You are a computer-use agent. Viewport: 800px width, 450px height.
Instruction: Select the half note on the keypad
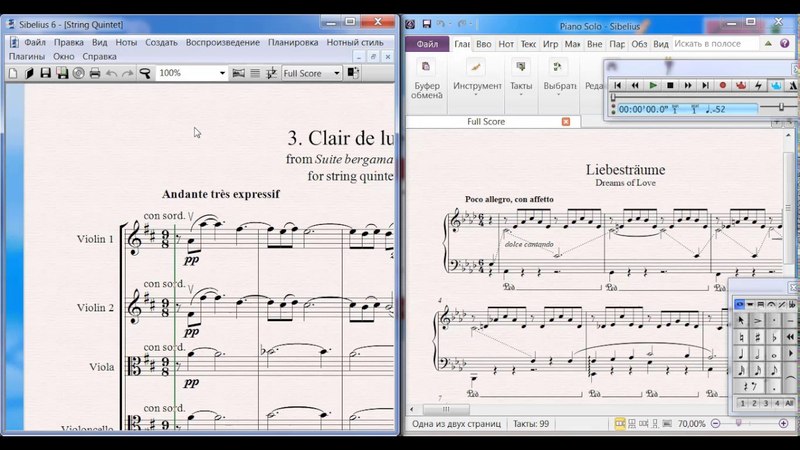758,354
